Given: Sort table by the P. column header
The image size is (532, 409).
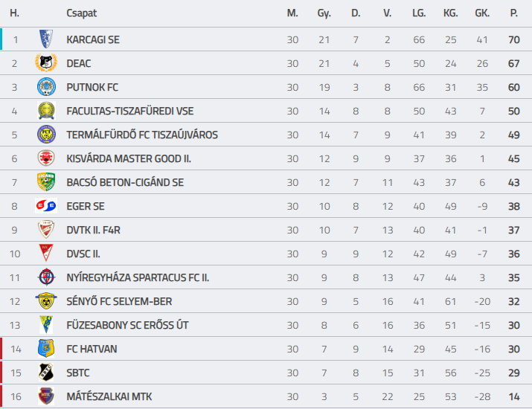Looking at the screenshot, I should click(513, 13).
